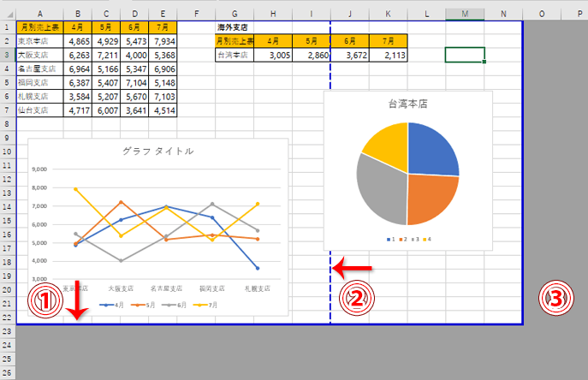Select column A header
588x380 pixels.
[x=39, y=14]
